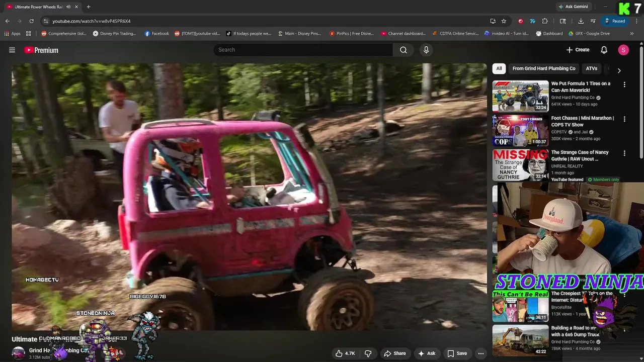Select the ATVs filter chip
Viewport: 644px width, 362px height.
[x=592, y=68]
